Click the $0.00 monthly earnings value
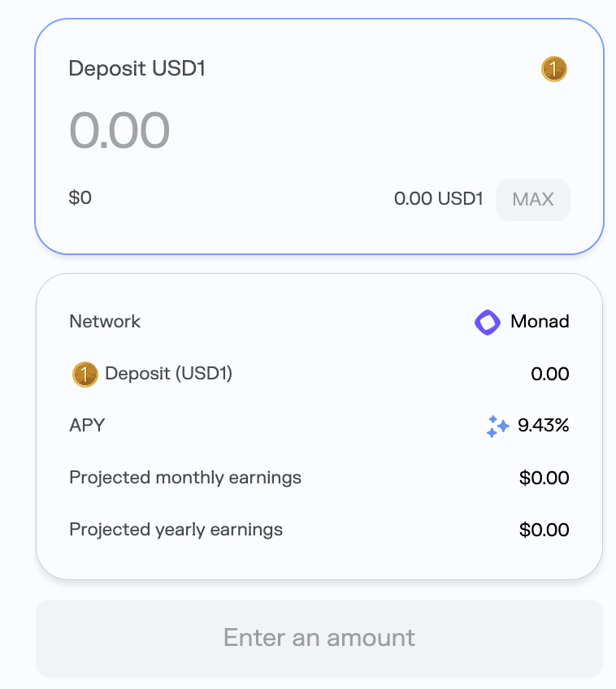 pyautogui.click(x=544, y=478)
